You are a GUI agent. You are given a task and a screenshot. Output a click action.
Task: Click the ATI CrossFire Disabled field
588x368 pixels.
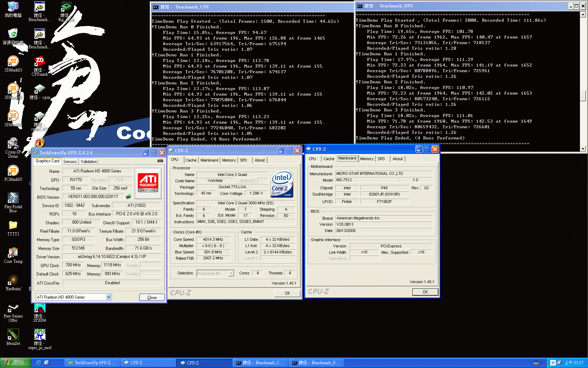coord(112,282)
